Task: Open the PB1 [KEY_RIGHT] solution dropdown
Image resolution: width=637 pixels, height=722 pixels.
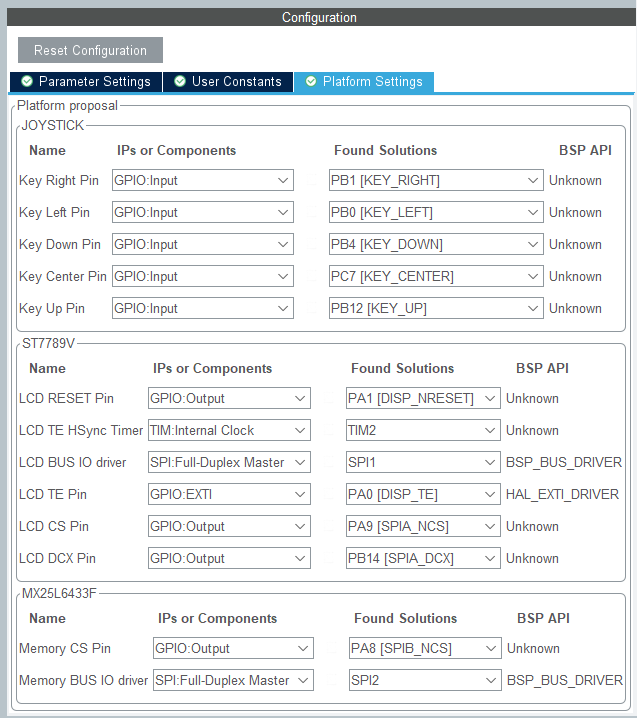Action: 436,180
